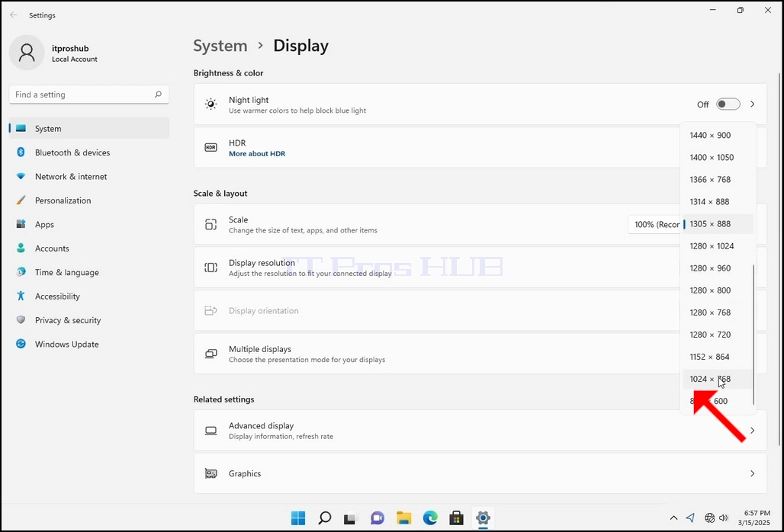Expand the Night light settings chevron
This screenshot has height=532, width=784.
point(752,104)
